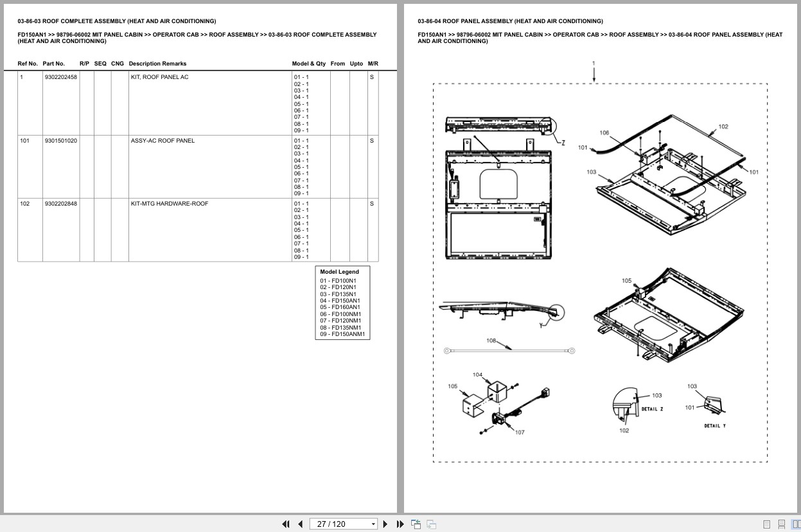The width and height of the screenshot is (801, 532).
Task: Click legend entry 04 - FD150AN1
Action: click(x=340, y=301)
